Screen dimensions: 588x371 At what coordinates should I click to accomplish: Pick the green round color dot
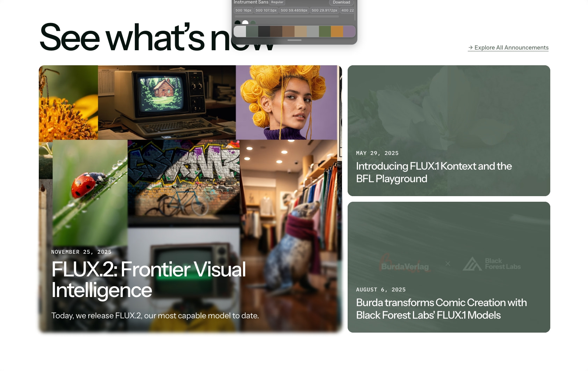tap(253, 23)
